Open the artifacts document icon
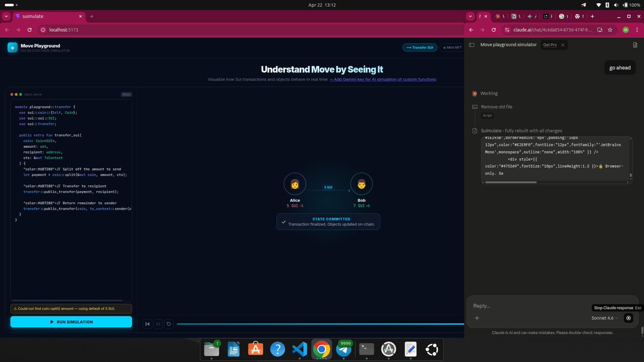 [635, 46]
